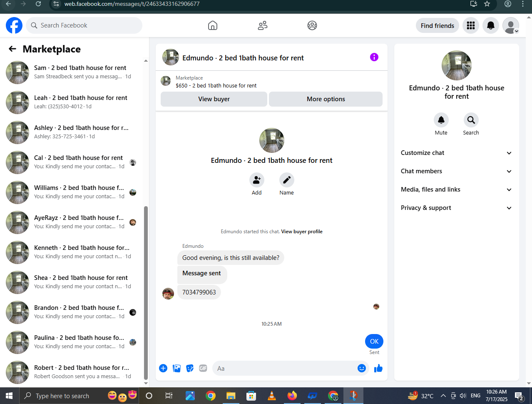This screenshot has width=532, height=404.
Task: Bookmark this page with the star icon
Action: coord(487,4)
